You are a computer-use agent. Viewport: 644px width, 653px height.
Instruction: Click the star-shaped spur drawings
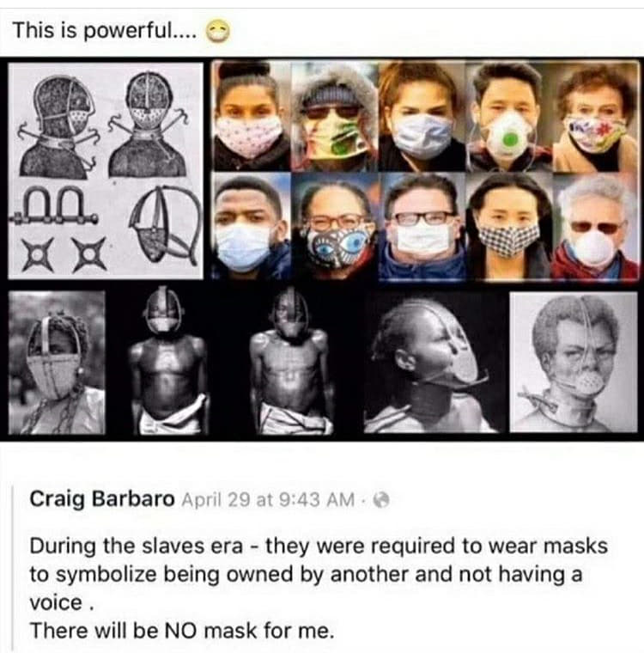coord(64,254)
